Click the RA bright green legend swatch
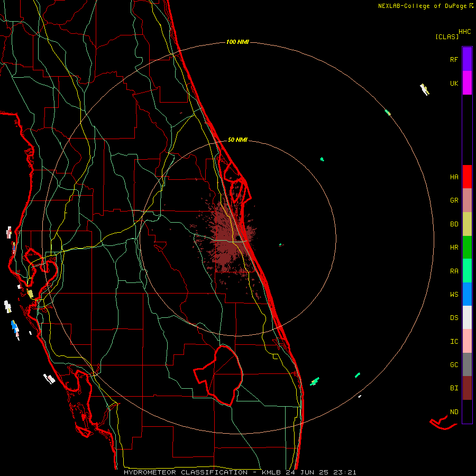The width and height of the screenshot is (476, 476). [467, 271]
